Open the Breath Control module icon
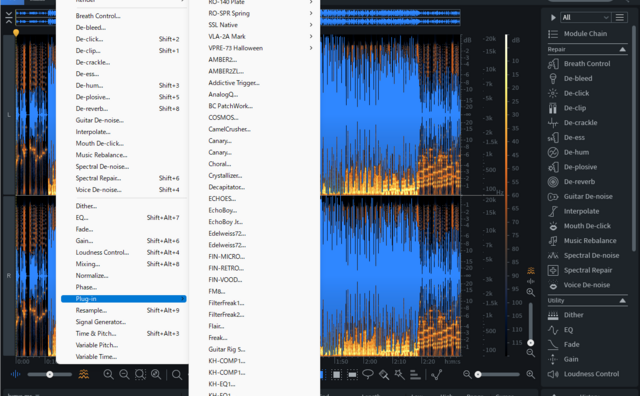Viewport: 640px width, 396px height. pyautogui.click(x=553, y=64)
